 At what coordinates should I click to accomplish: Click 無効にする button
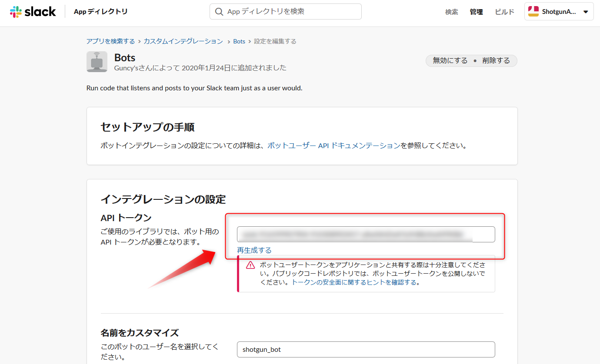(450, 60)
